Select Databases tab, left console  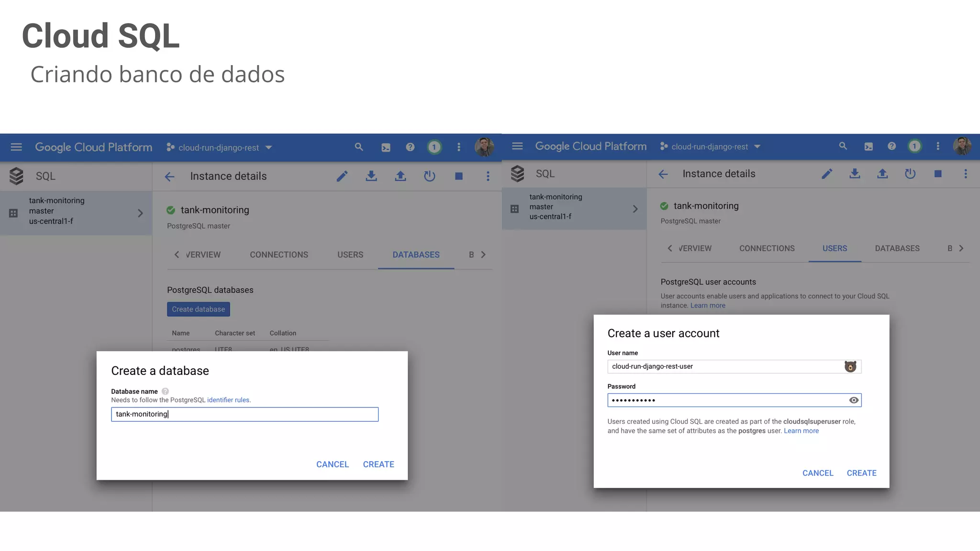[416, 255]
